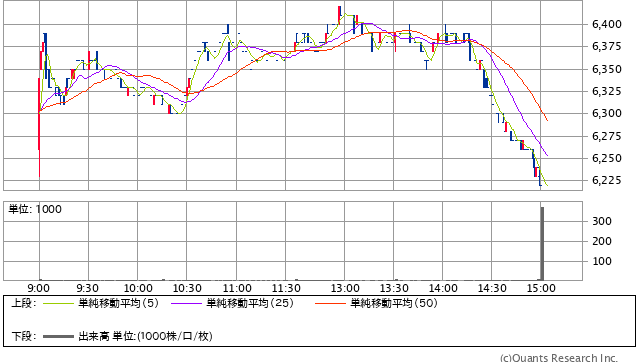Click the 出来高 単位:(1000株/口/枚) legend text
This screenshot has width=638, height=362.
(145, 336)
